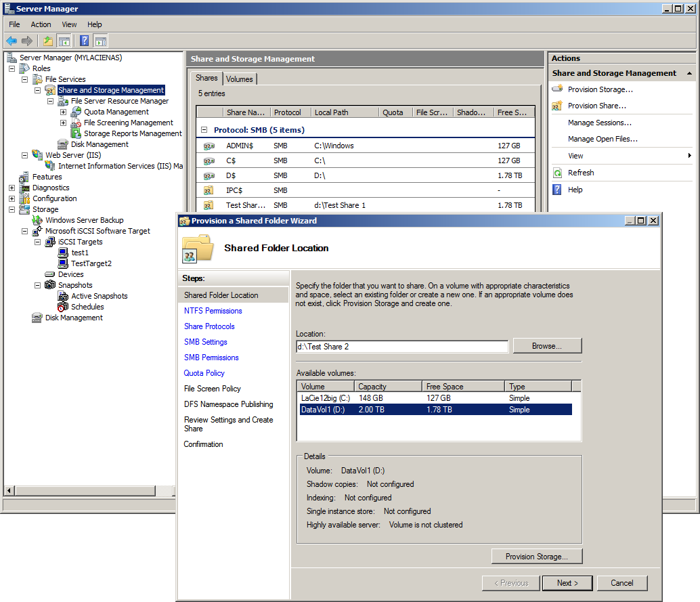Collapse File Server Resource Manager node

(x=51, y=102)
